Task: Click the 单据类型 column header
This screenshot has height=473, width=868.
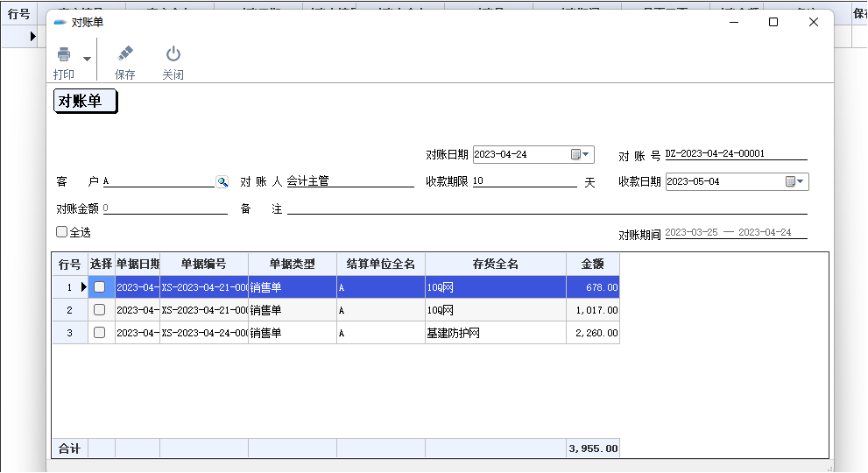Action: [x=293, y=265]
